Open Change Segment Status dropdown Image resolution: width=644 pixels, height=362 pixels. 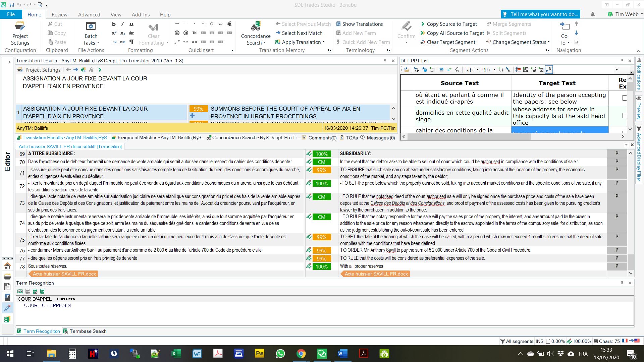[x=518, y=42]
